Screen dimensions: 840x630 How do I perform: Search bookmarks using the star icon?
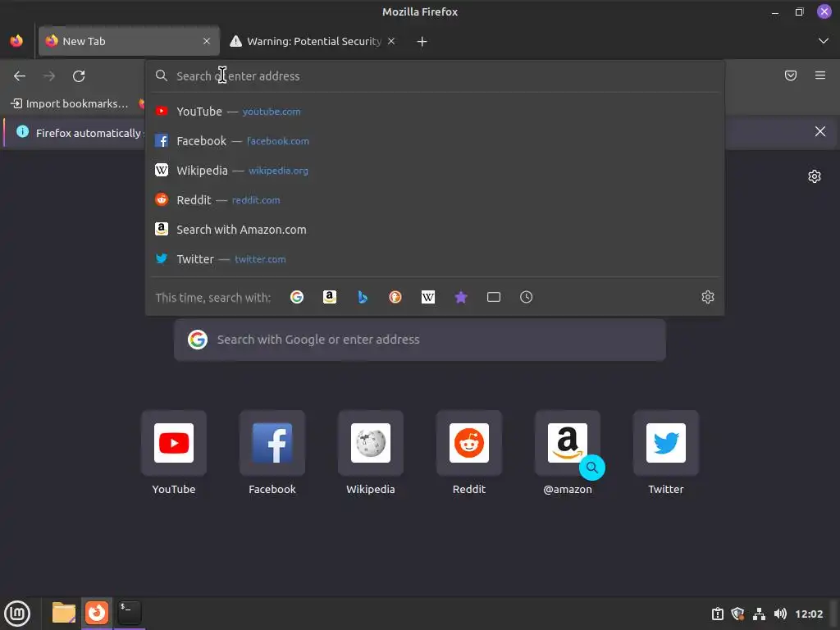coord(461,297)
